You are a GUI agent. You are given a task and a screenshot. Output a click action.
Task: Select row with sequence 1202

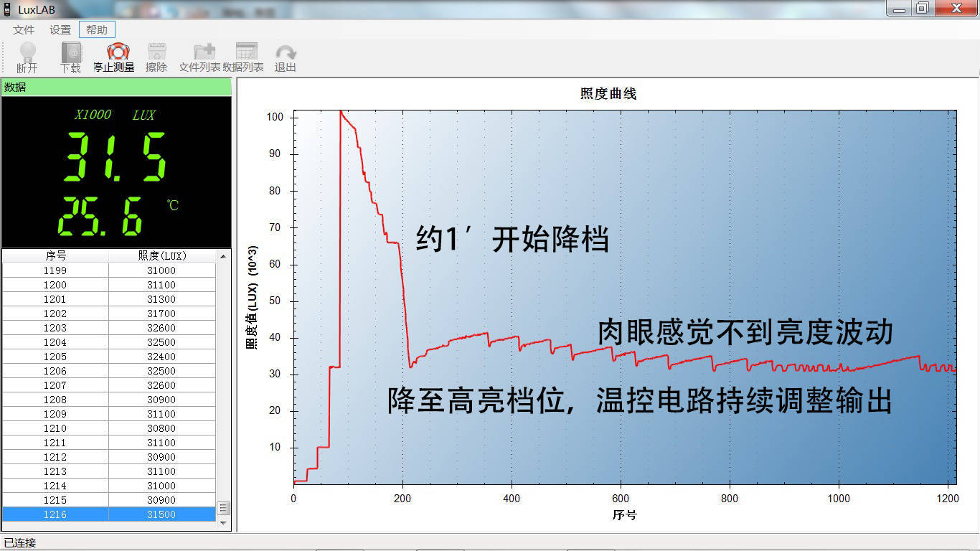click(x=109, y=314)
